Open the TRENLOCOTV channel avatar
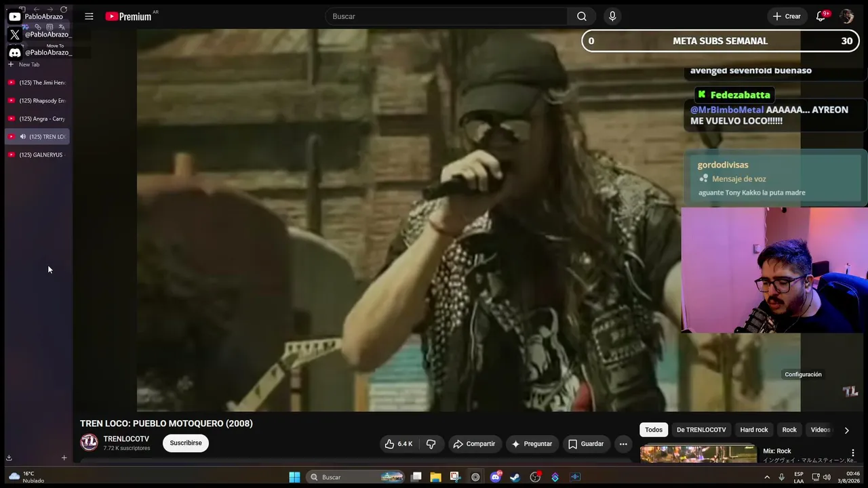868x488 pixels. (x=89, y=443)
